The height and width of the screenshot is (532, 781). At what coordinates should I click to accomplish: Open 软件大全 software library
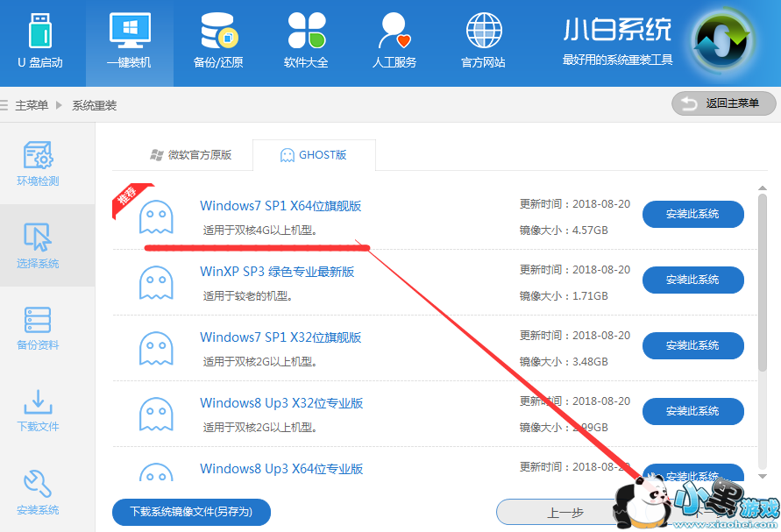(x=306, y=42)
